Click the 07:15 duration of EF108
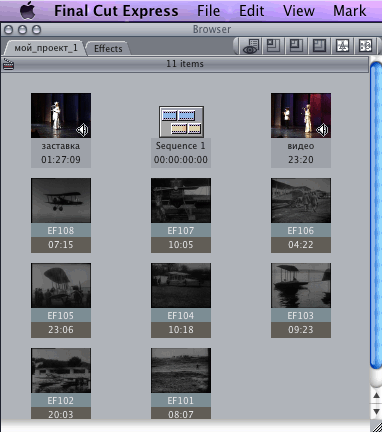Viewport: 382px width, 432px height. (x=61, y=245)
